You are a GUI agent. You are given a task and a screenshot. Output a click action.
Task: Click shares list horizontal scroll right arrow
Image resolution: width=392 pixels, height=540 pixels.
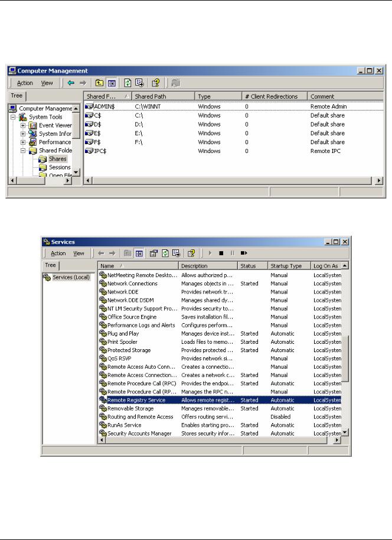click(x=379, y=180)
